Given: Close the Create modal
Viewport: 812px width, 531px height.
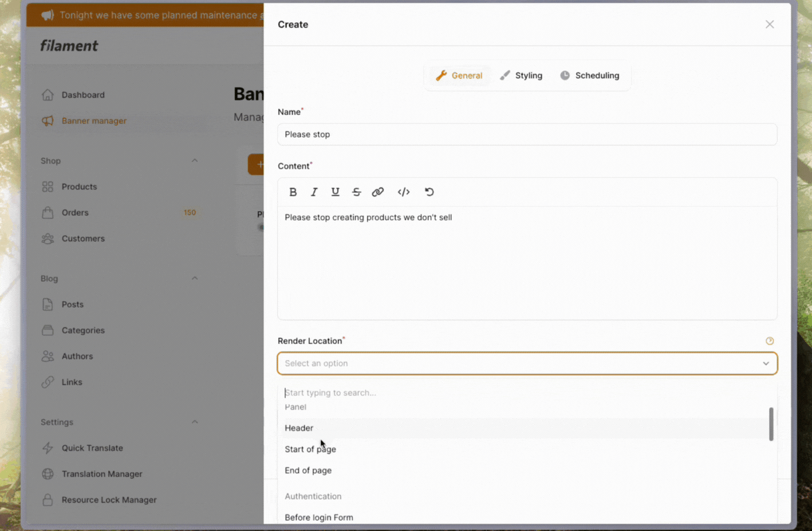Looking at the screenshot, I should 770,25.
